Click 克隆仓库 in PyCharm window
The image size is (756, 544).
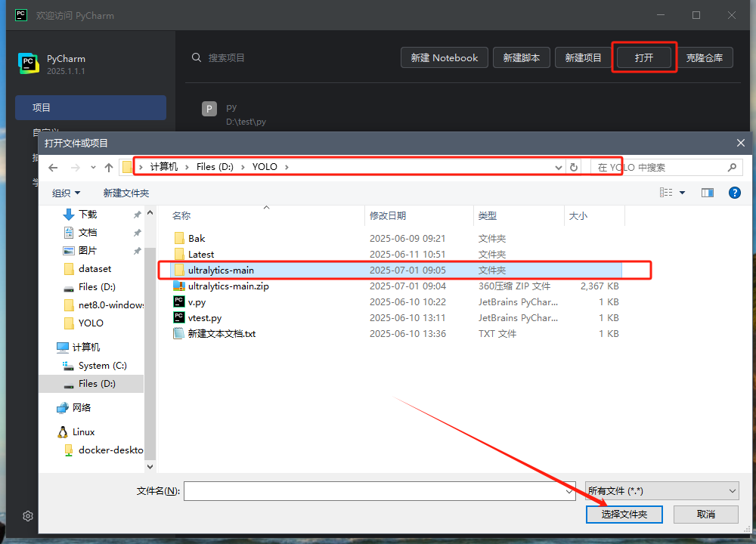coord(705,58)
